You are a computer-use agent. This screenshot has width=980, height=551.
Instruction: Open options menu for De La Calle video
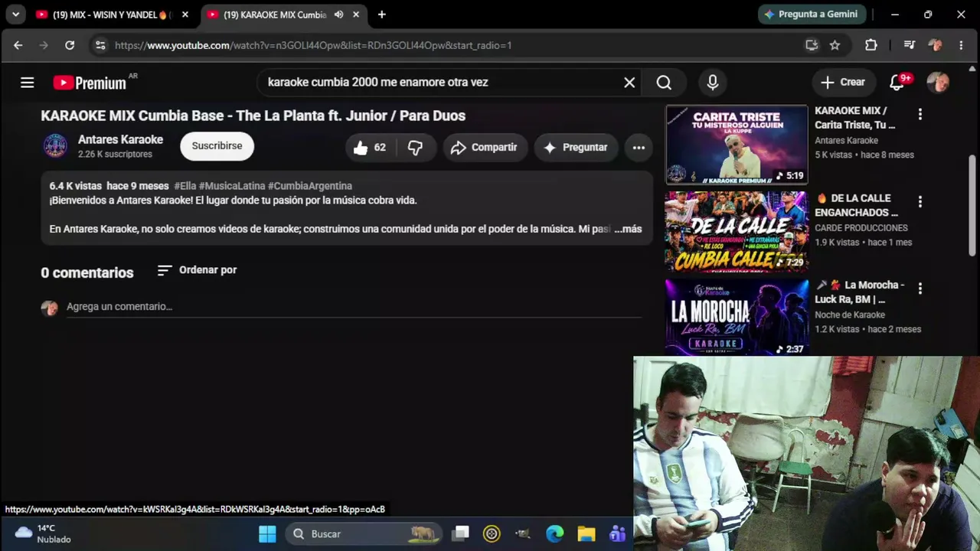pyautogui.click(x=920, y=202)
